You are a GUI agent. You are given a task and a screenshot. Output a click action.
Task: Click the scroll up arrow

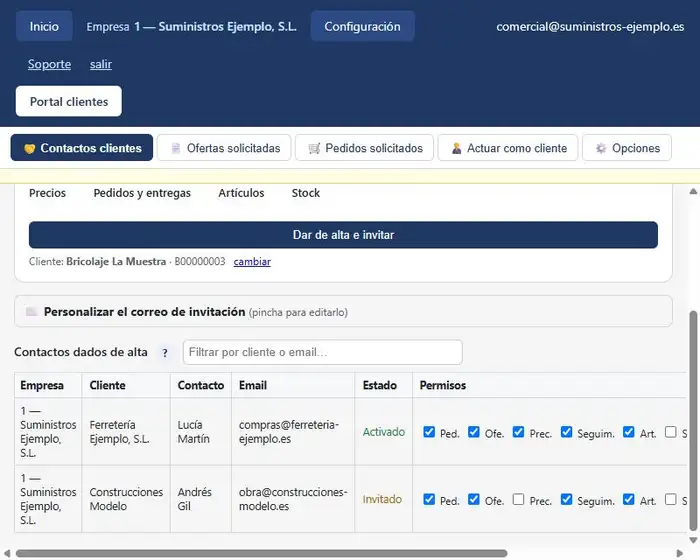pyautogui.click(x=693, y=192)
